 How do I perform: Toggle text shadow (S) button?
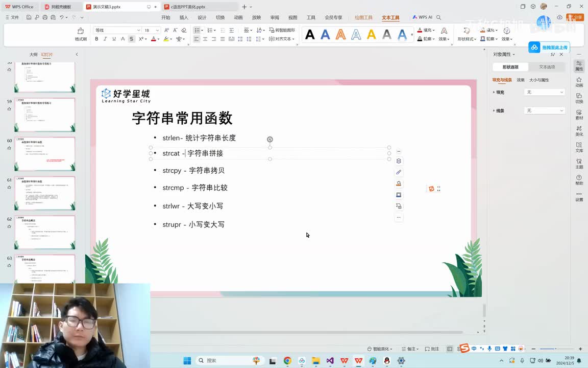131,39
